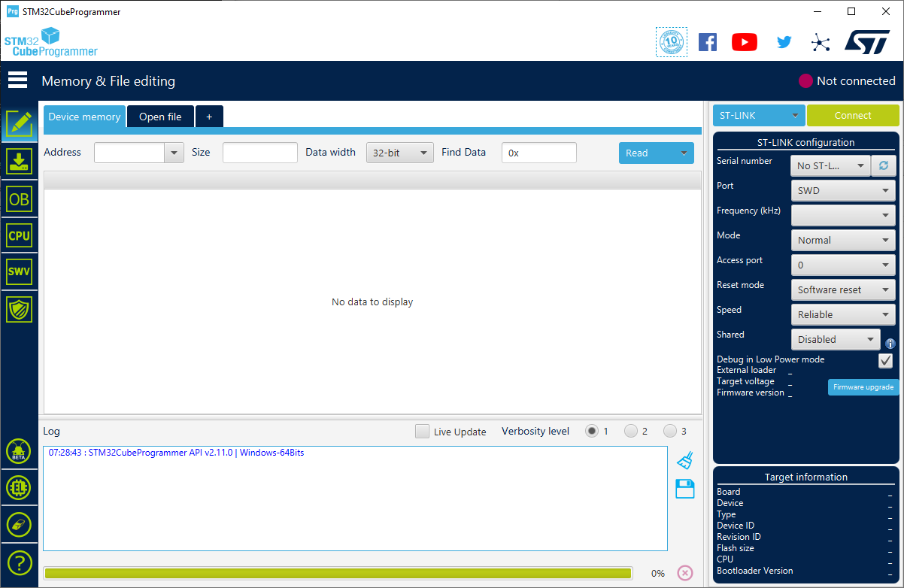Click the Find Data input field
This screenshot has height=588, width=904.
pos(539,153)
